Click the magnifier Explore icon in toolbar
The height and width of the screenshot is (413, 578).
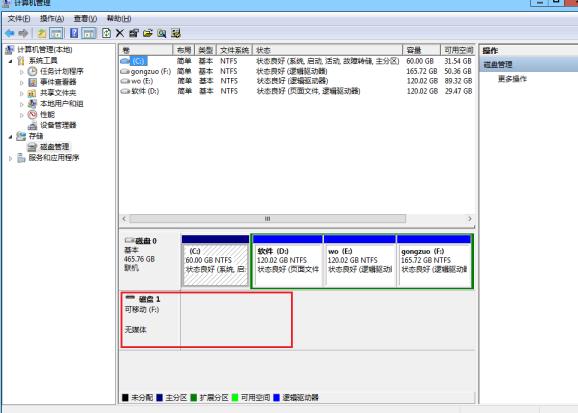(x=161, y=33)
